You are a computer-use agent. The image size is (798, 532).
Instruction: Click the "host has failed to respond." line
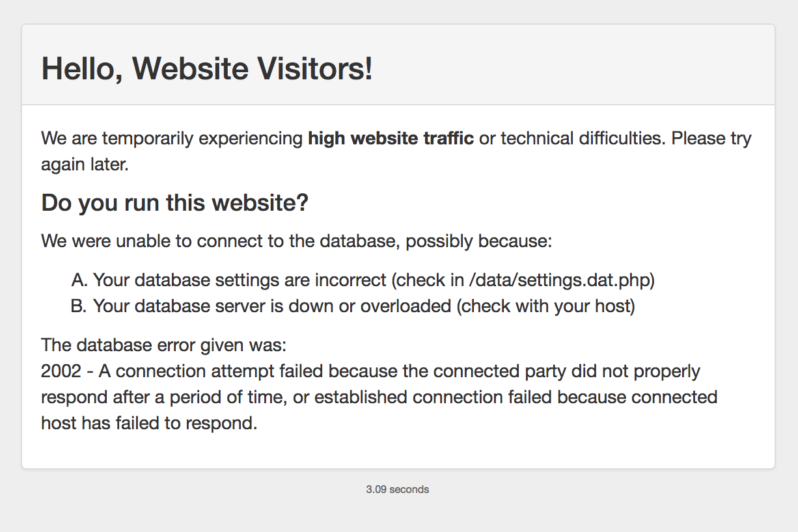(149, 423)
